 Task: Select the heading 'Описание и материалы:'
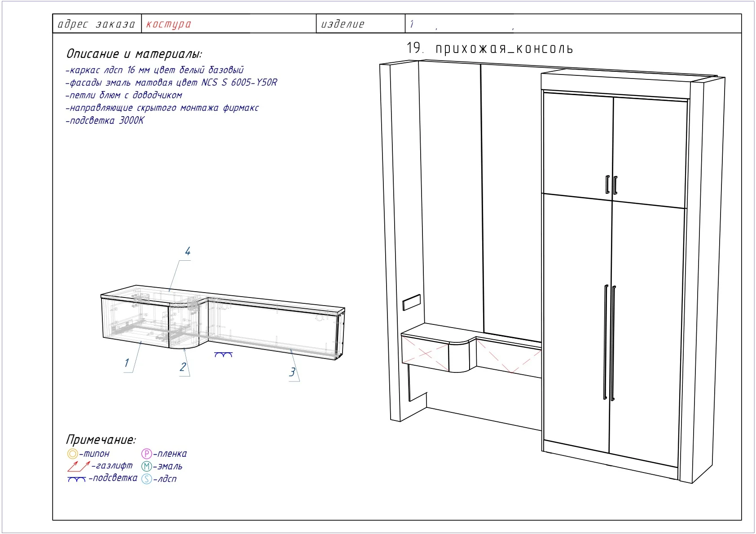[134, 54]
